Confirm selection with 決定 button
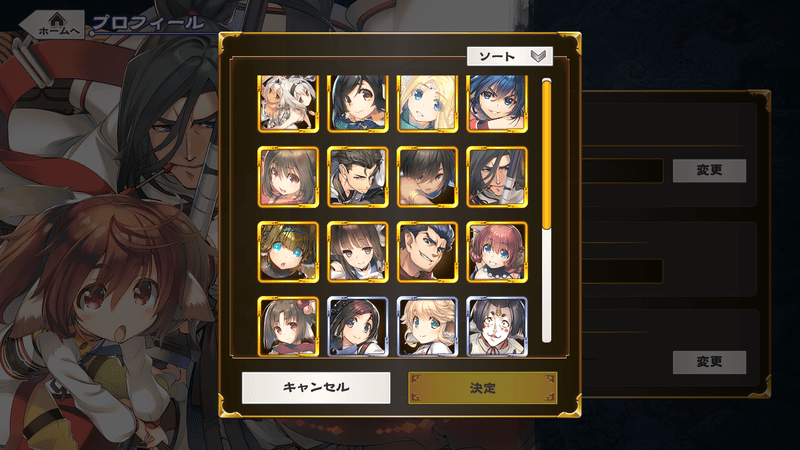Screen dimensions: 800x450 click(483, 388)
